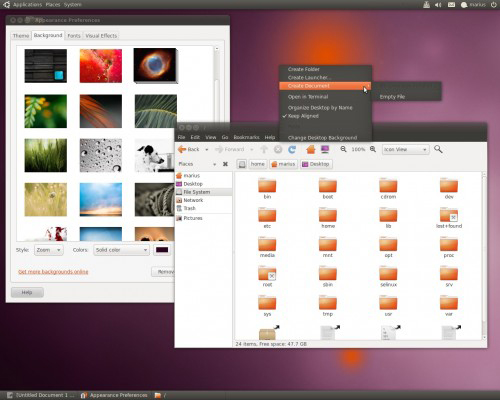This screenshot has width=500, height=400.
Task: Click the Reload icon in file manager toolbar
Action: point(292,149)
